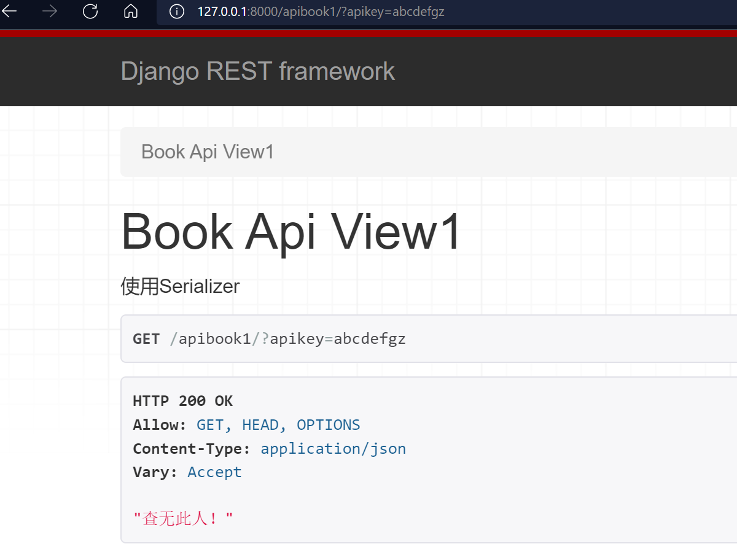This screenshot has width=737, height=560.
Task: Click the browser back arrow
Action: point(9,12)
